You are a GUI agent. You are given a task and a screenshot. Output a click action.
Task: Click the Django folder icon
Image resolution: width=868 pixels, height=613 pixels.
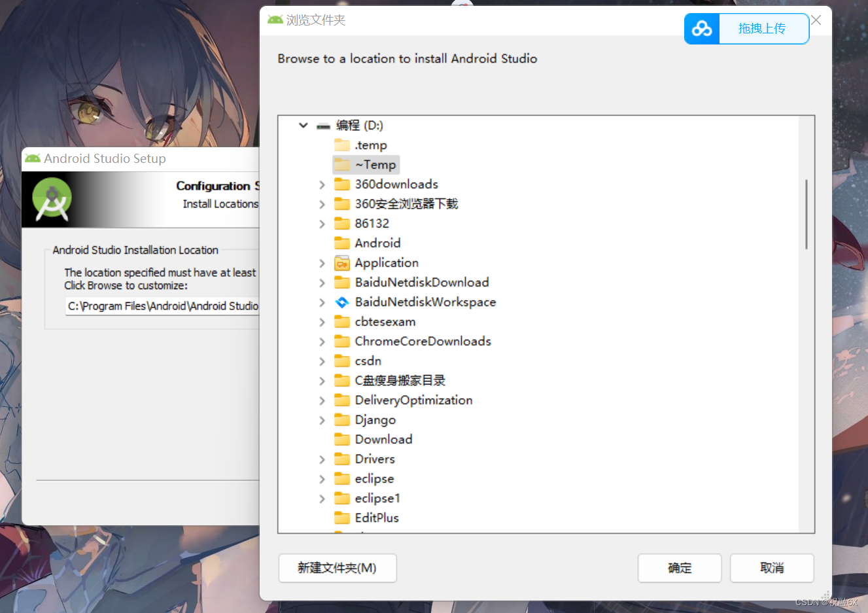342,419
